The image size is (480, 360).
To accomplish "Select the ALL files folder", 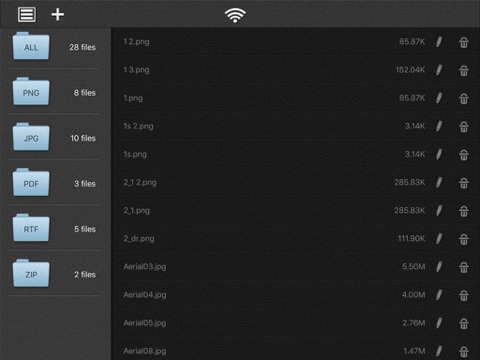I will point(31,46).
